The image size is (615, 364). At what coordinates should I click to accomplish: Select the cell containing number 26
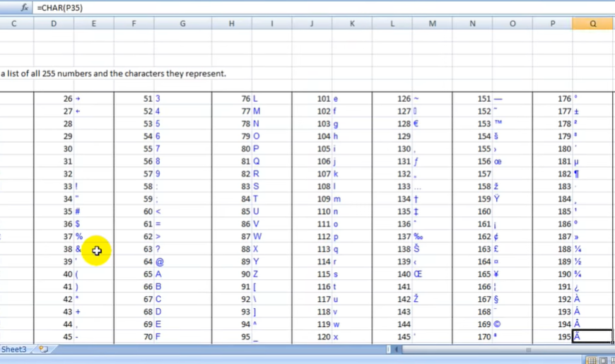54,98
